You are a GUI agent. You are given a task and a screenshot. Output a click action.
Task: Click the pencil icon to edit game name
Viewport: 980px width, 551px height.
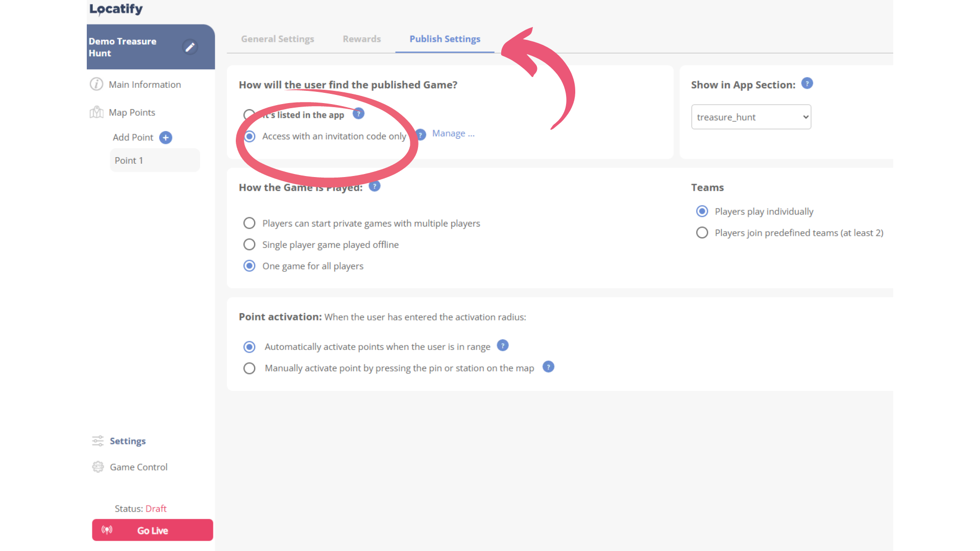tap(190, 47)
